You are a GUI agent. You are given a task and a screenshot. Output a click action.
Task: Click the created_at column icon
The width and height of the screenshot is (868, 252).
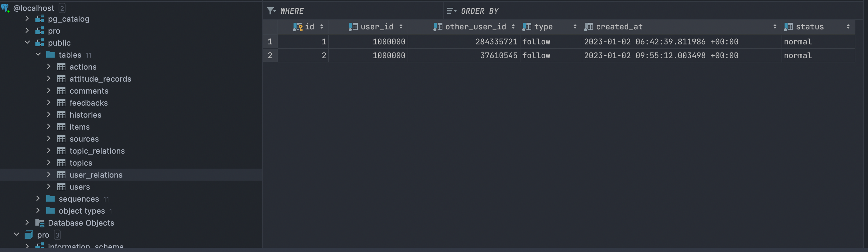coord(588,27)
